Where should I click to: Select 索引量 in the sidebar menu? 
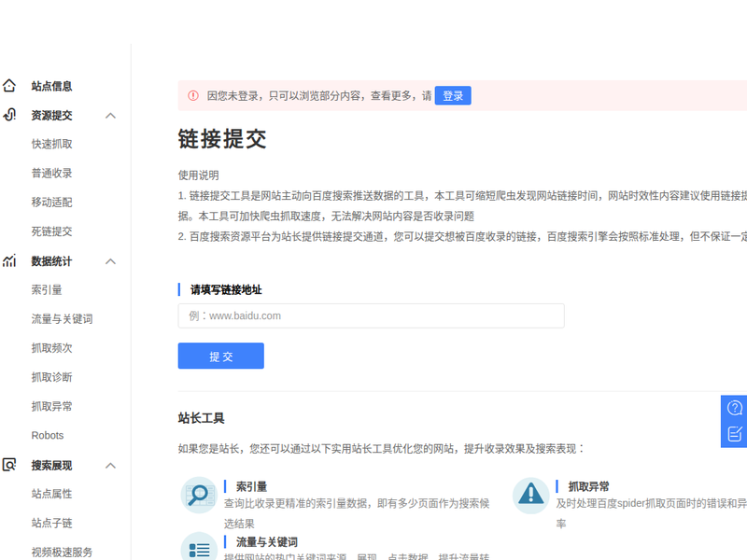(x=47, y=289)
